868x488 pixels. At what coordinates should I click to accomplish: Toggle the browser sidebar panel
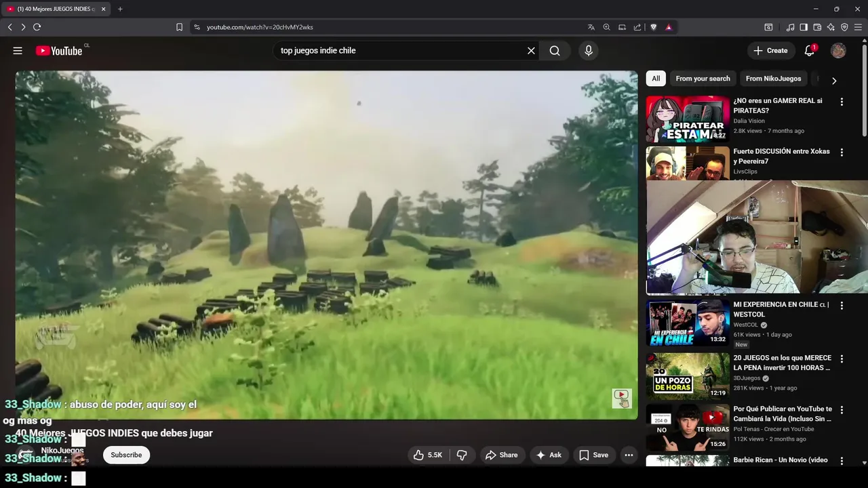point(804,27)
